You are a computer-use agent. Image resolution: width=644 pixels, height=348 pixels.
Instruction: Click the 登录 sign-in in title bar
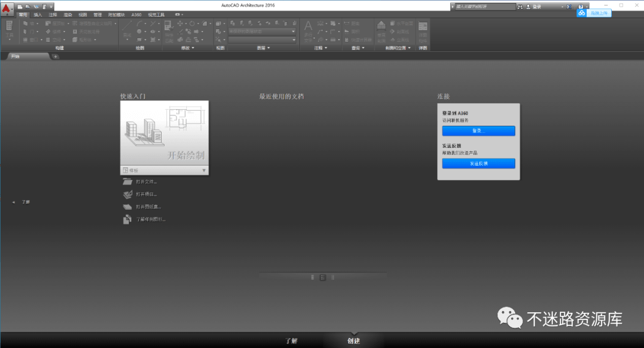534,7
